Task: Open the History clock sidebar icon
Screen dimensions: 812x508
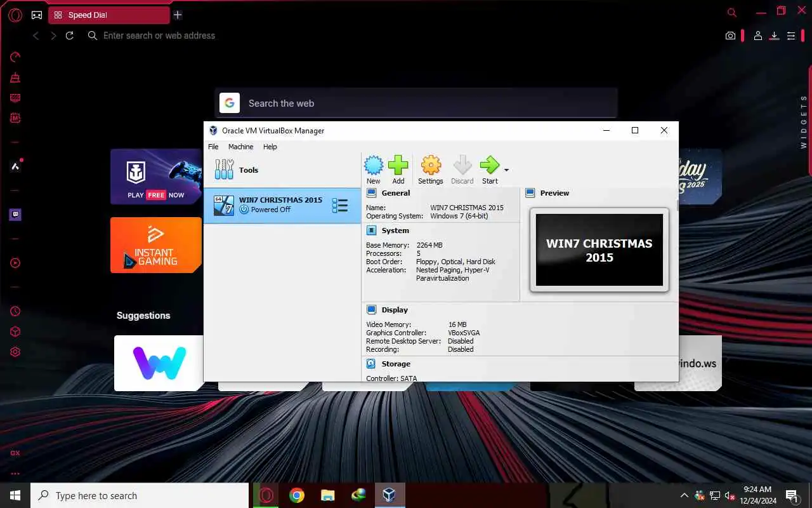Action: 15,311
